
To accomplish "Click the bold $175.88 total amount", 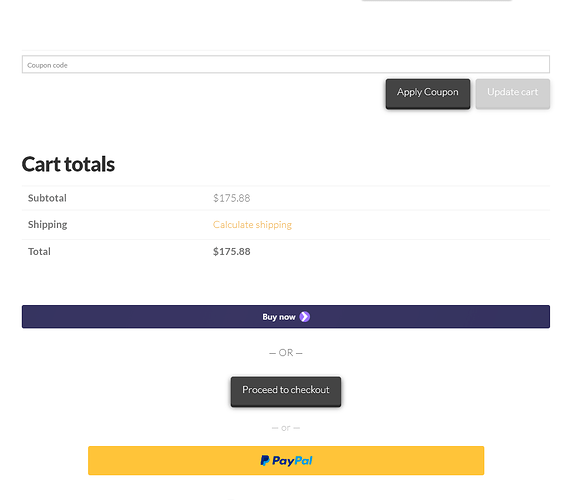I will [231, 251].
